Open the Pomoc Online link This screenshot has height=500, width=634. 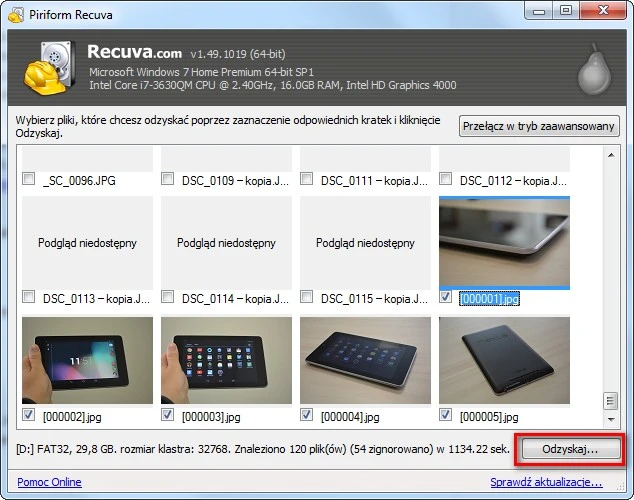(x=49, y=482)
